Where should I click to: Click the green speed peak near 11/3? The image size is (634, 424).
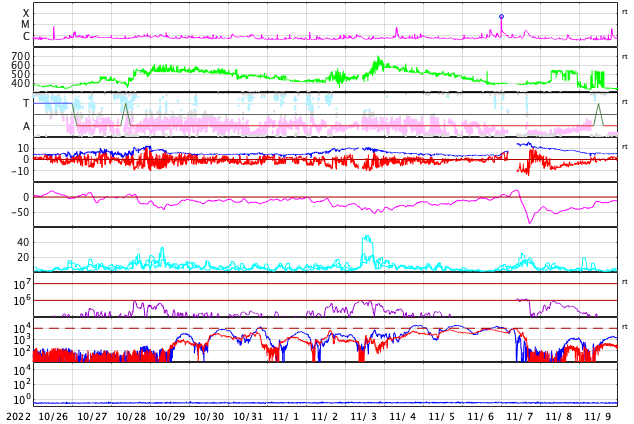[x=378, y=59]
